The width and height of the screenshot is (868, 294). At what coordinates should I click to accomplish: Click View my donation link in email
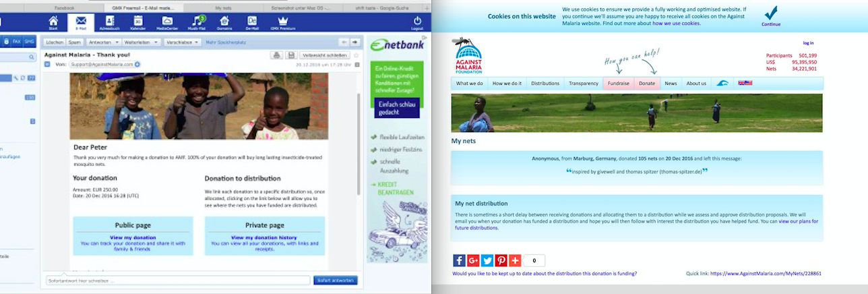pos(133,237)
